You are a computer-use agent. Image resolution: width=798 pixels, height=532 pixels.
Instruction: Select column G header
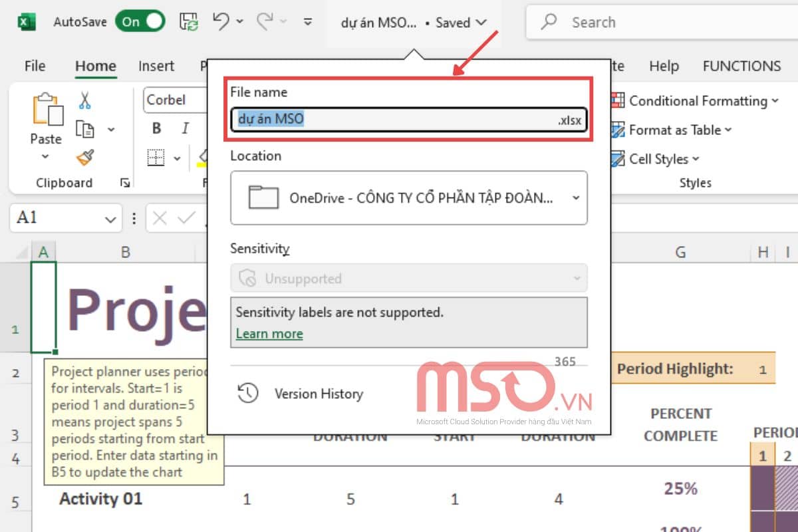click(x=680, y=251)
